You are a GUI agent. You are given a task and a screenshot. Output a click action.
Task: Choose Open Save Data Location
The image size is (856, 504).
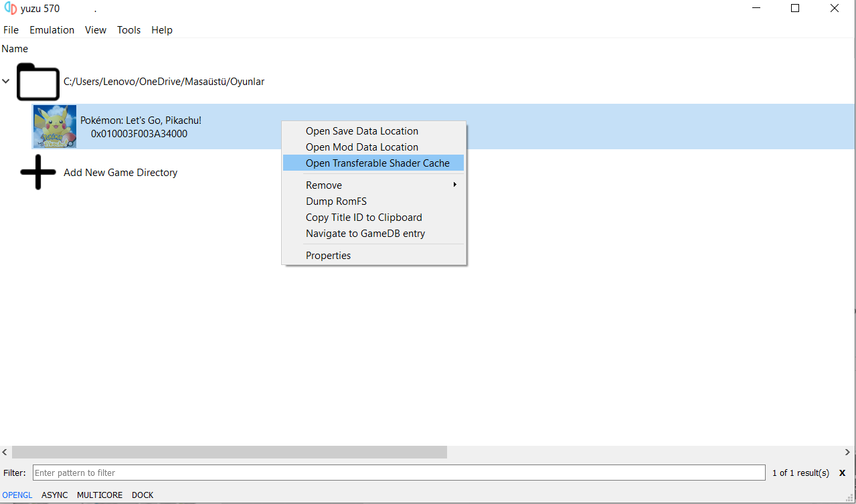373,131
